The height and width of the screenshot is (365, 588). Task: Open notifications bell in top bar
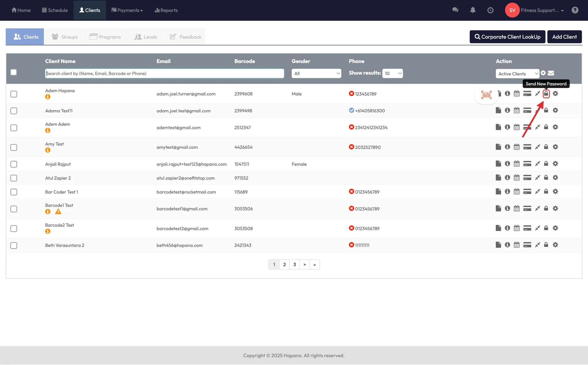coord(473,10)
